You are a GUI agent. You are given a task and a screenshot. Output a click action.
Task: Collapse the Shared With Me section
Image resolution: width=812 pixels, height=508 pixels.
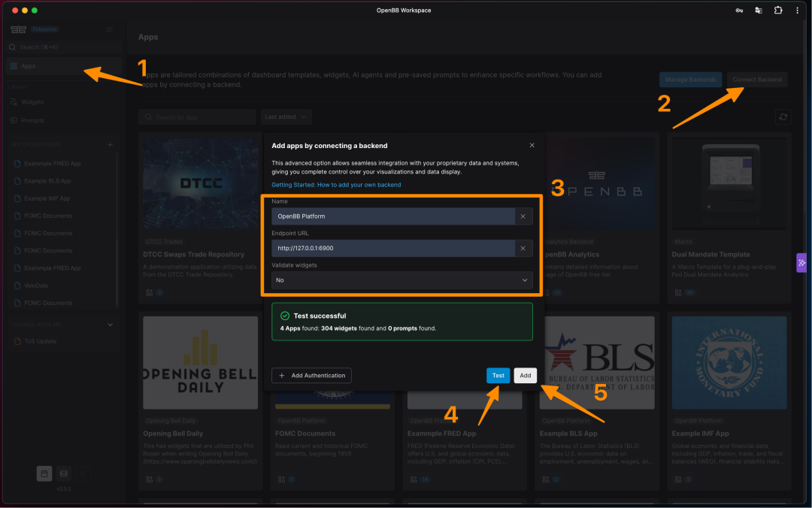[110, 325]
